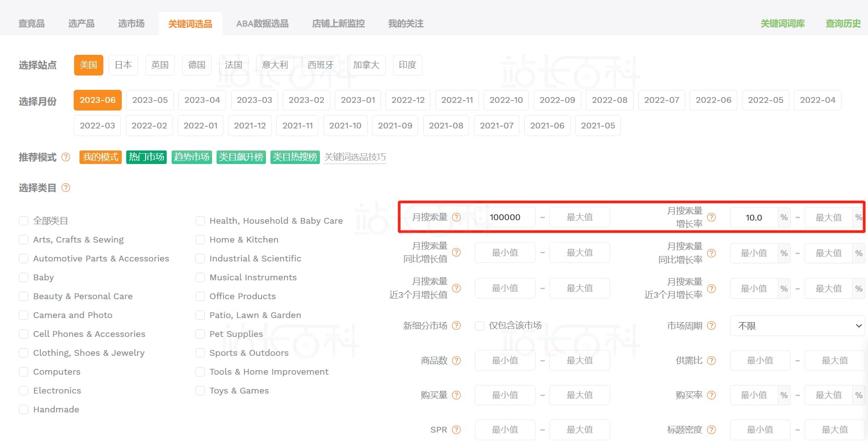Switch to the ABA数据选品 tab
This screenshot has width=868, height=447.
coord(262,23)
